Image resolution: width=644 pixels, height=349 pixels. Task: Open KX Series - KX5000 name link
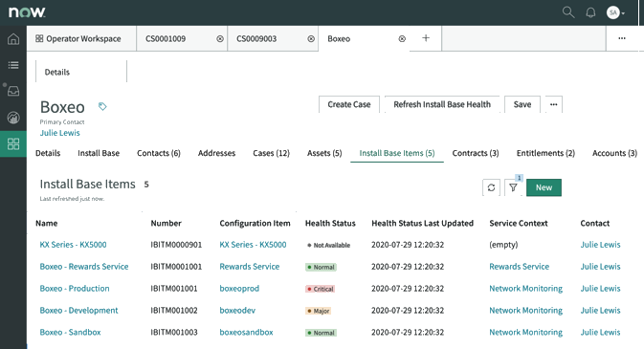pyautogui.click(x=73, y=245)
